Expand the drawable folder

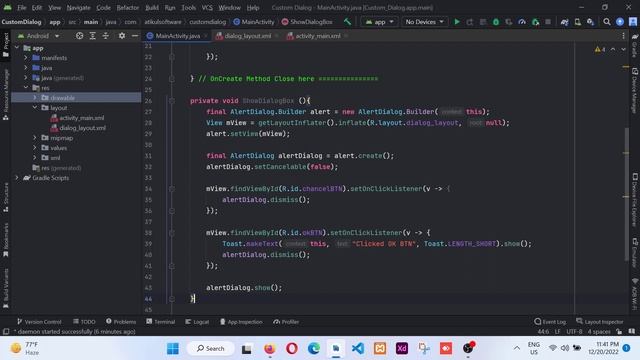click(35, 98)
